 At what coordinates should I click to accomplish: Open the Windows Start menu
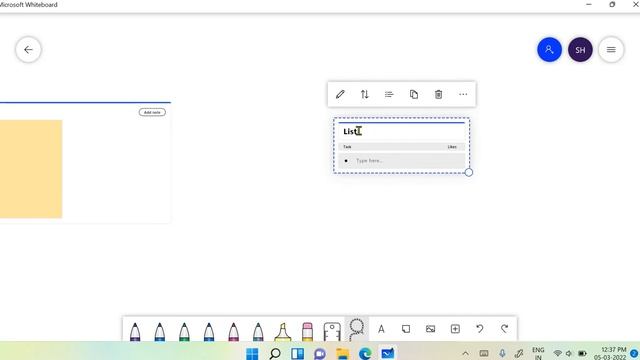click(x=252, y=353)
